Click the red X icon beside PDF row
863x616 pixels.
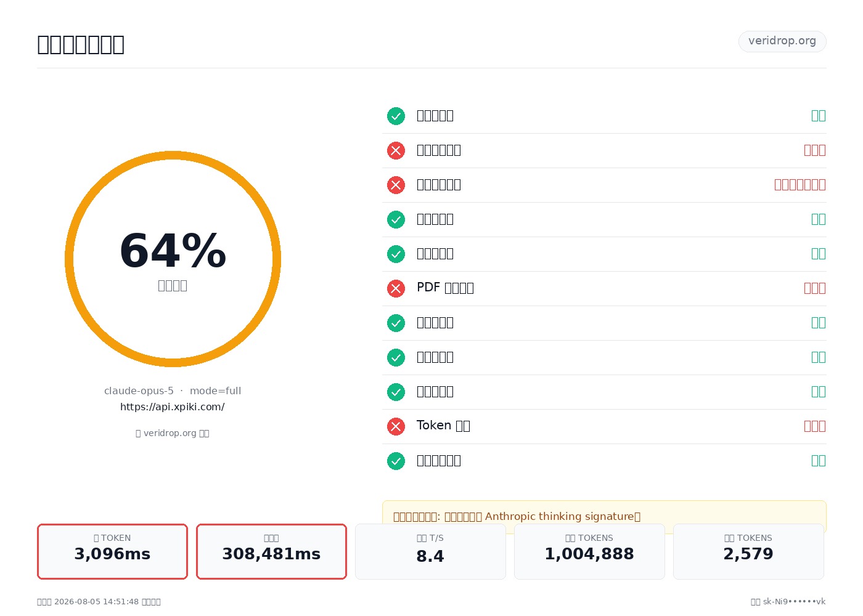pos(396,288)
